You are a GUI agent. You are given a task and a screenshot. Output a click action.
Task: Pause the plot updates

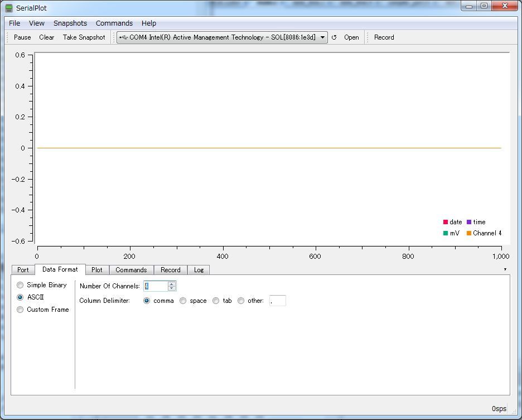pyautogui.click(x=21, y=37)
